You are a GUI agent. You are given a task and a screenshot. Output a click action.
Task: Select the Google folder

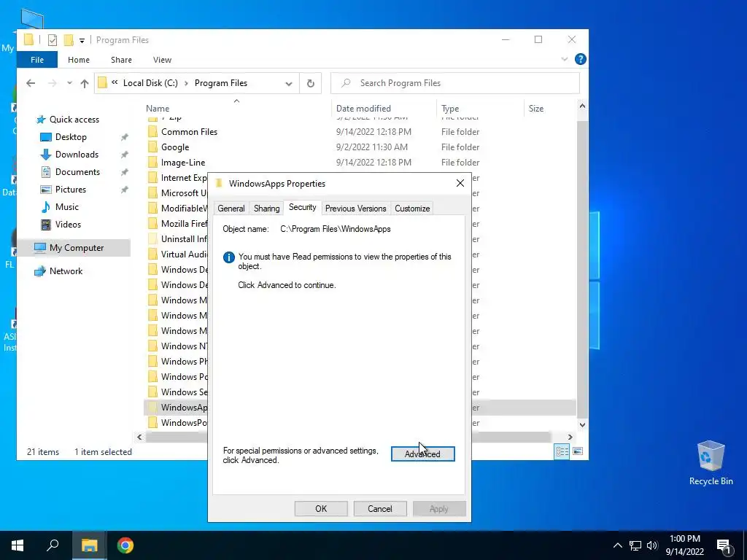pyautogui.click(x=175, y=147)
